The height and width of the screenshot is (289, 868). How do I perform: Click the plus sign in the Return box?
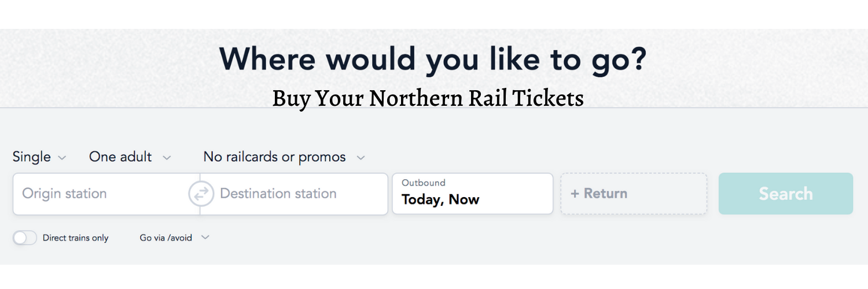point(575,194)
